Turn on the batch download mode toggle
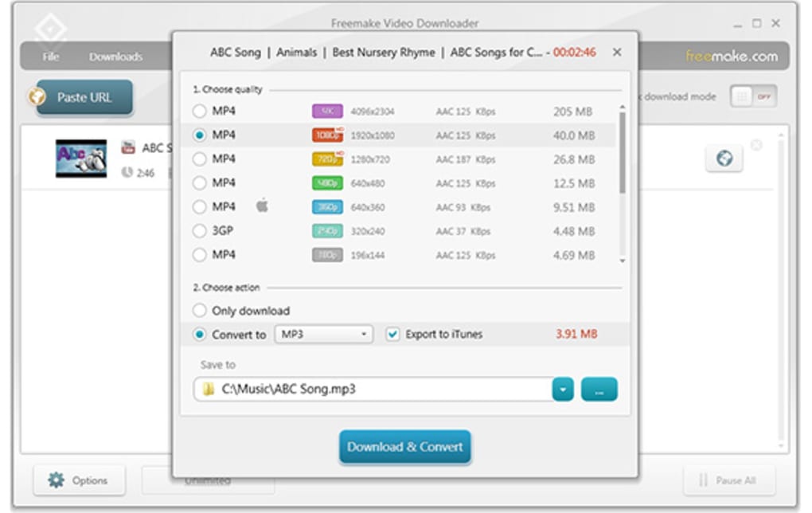The height and width of the screenshot is (513, 812). click(x=753, y=96)
